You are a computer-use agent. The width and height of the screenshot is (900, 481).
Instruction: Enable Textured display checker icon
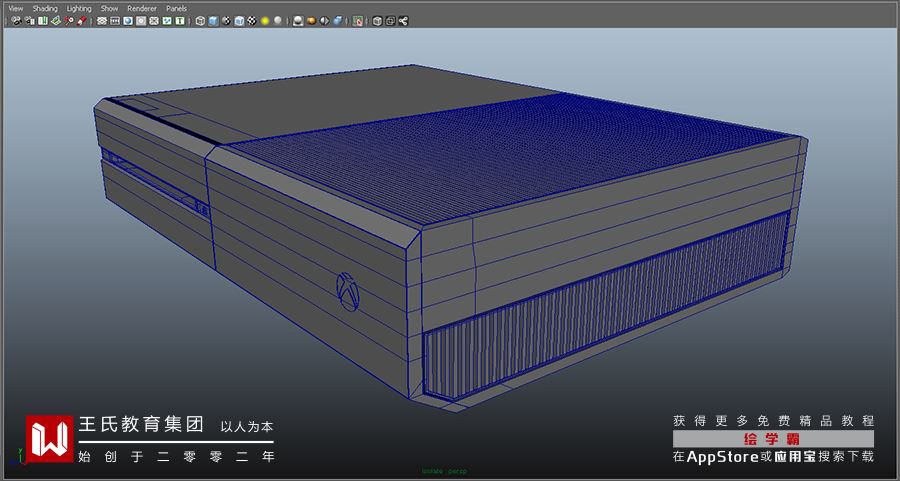252,21
